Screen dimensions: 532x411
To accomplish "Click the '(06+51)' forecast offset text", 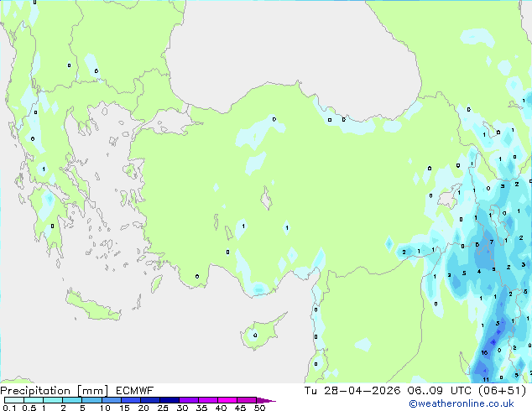I will 502,391.
